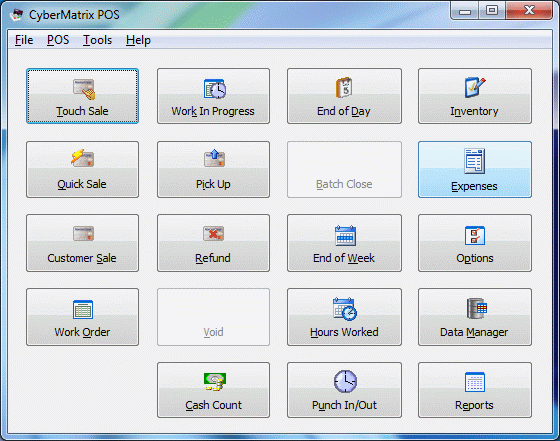Viewport: 560px width, 441px height.
Task: Click the Options checklist icon
Action: pos(475,236)
